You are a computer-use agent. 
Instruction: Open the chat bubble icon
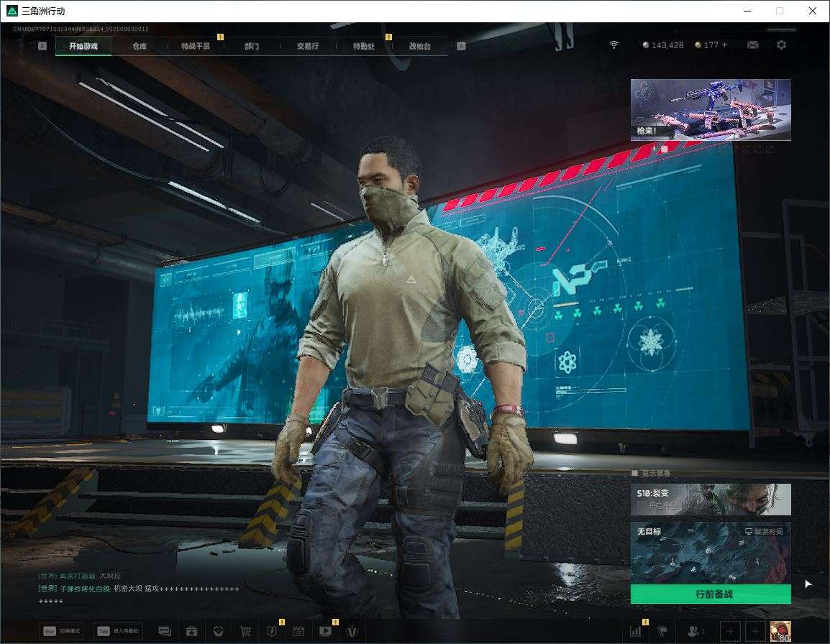click(x=165, y=631)
